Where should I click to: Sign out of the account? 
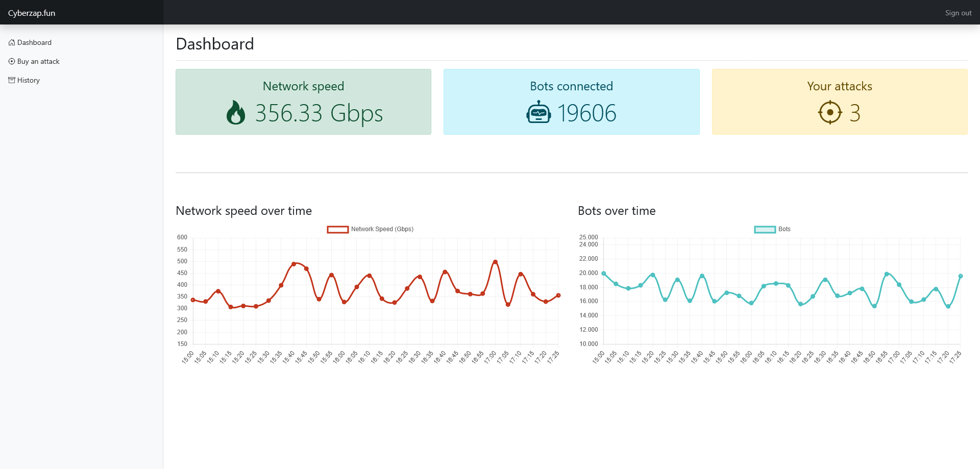tap(958, 13)
